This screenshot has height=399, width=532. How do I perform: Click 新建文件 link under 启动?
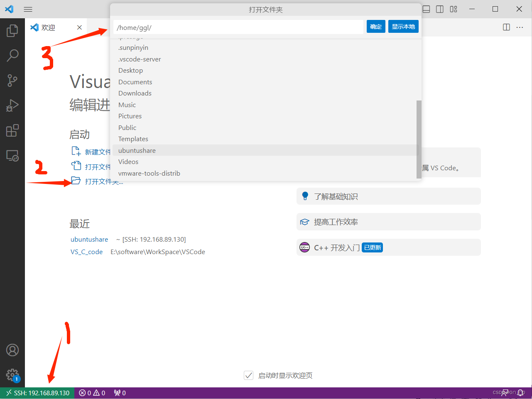[x=91, y=152]
